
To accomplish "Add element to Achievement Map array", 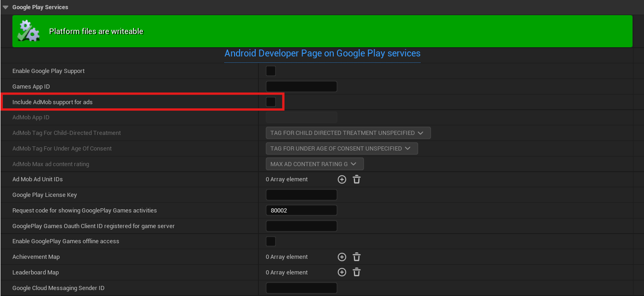I will click(342, 257).
